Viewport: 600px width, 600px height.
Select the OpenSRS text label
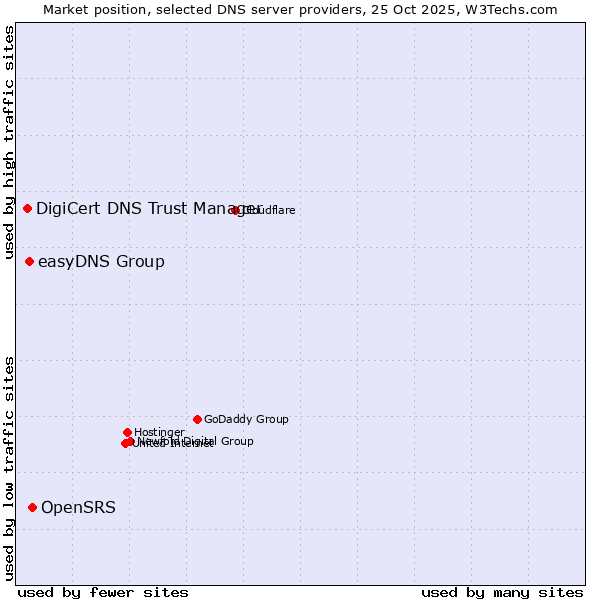tap(78, 508)
